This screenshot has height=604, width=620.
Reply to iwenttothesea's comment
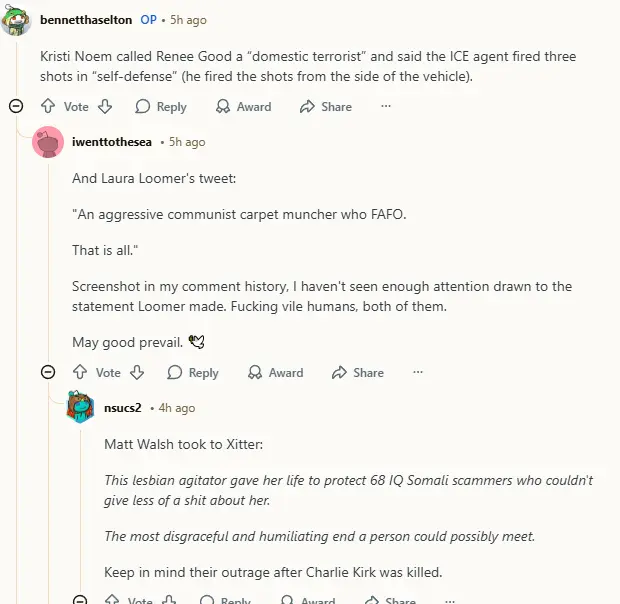(x=193, y=372)
